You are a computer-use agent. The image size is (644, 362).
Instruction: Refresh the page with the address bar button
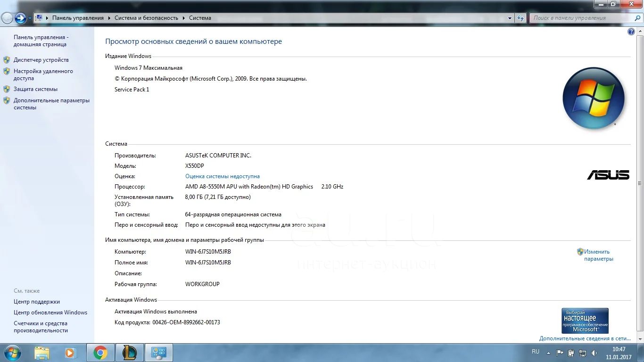(x=520, y=18)
